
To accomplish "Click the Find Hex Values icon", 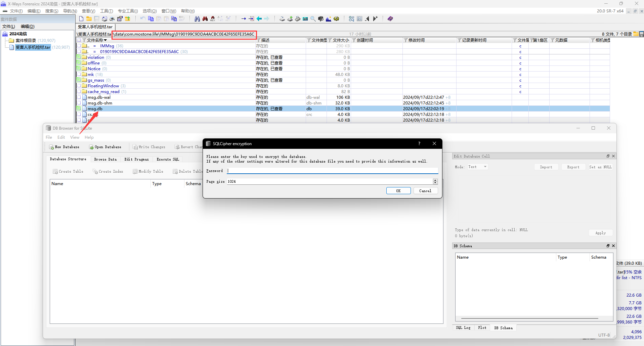I will [x=213, y=19].
